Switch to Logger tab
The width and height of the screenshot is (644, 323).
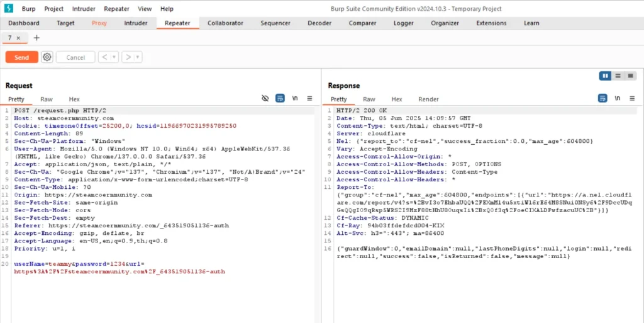coord(404,23)
